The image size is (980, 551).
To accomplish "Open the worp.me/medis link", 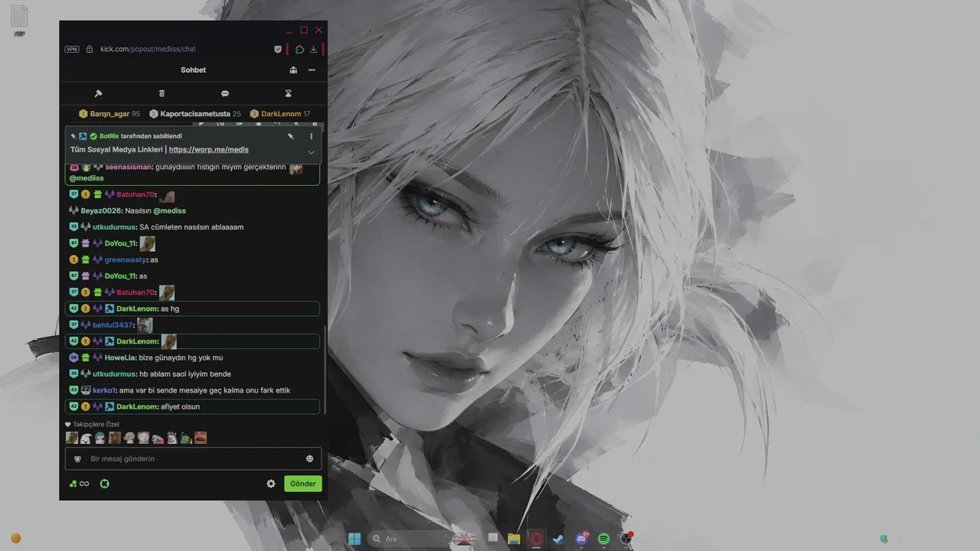I will [208, 150].
